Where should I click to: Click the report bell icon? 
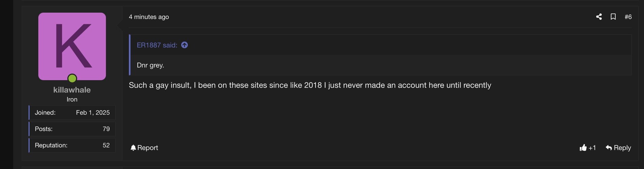click(133, 148)
